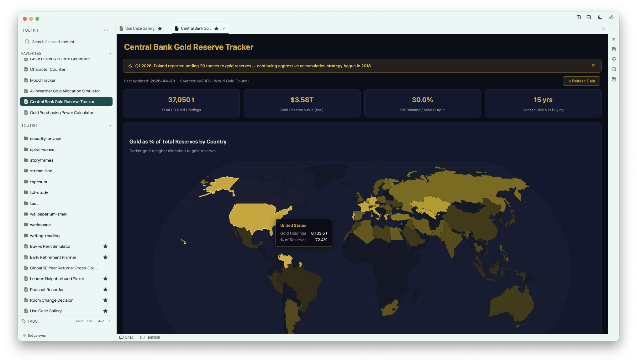The width and height of the screenshot is (637, 364).
Task: Toggle favorite star on Use Case Gallery tab
Action: click(160, 29)
